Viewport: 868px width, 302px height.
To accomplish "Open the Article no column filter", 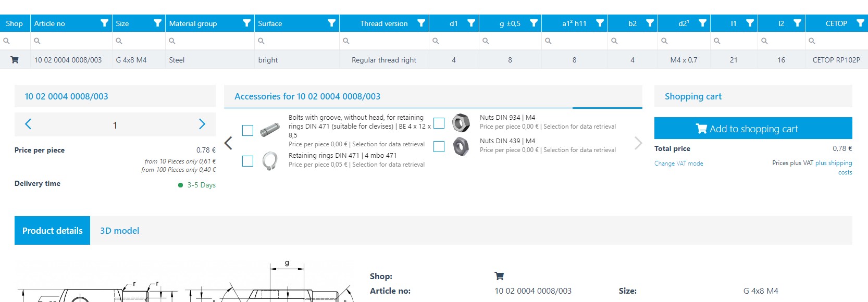I will pyautogui.click(x=104, y=23).
